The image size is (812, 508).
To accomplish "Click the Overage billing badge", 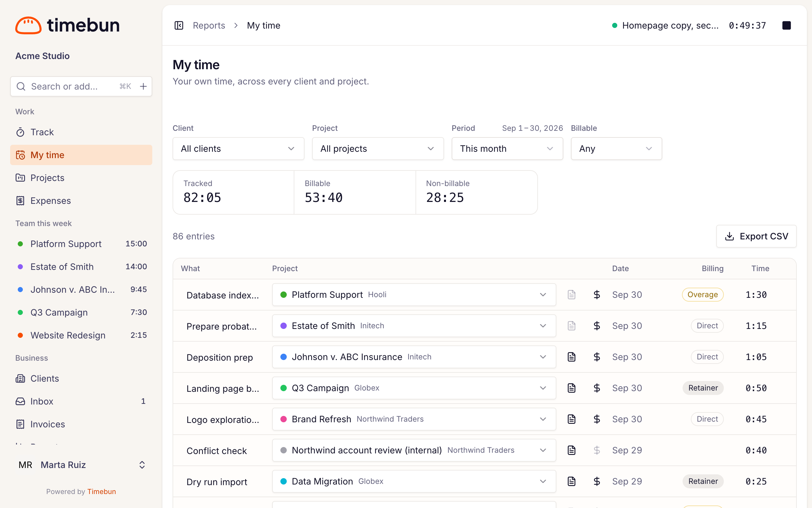I will [703, 295].
